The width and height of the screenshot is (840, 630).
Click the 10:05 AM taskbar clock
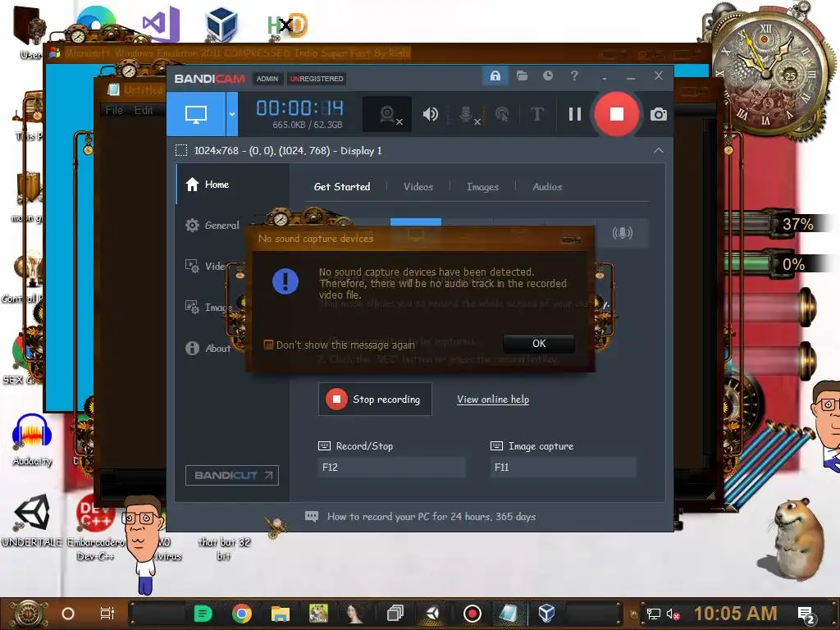[x=735, y=614]
